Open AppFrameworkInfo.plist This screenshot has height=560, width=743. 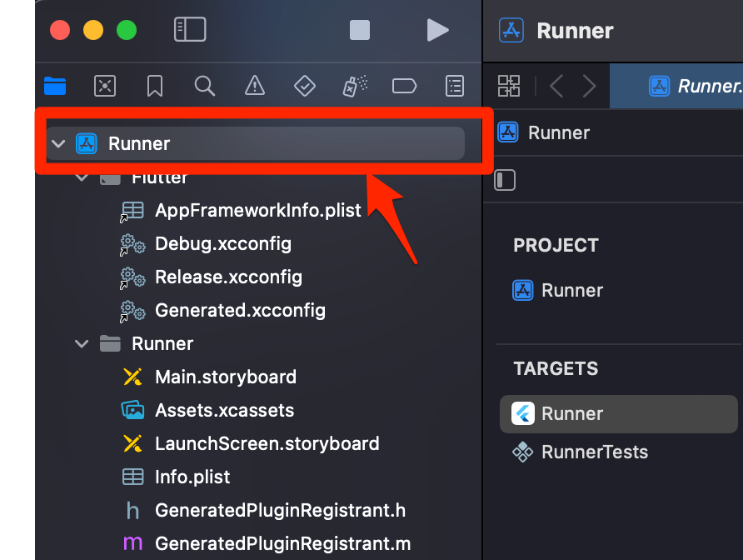(257, 211)
